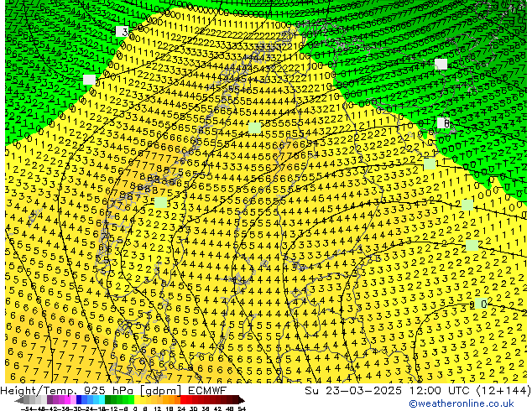Click the '0' value under the color legend

point(135,409)
